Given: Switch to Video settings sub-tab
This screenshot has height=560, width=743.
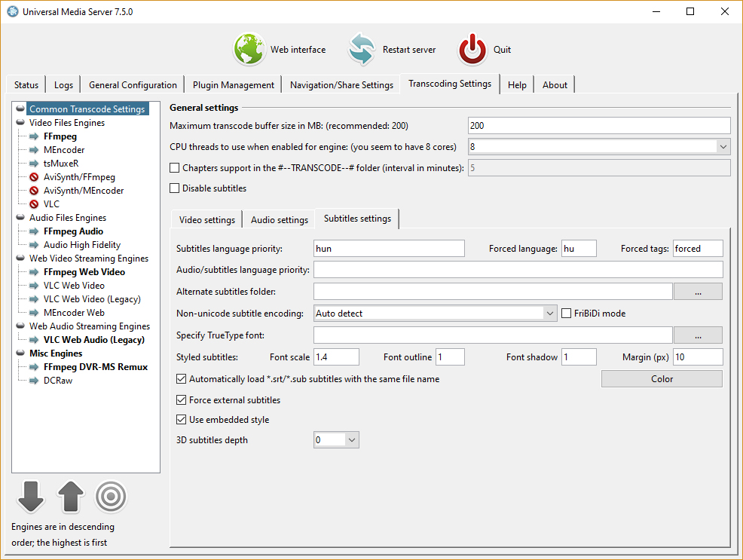Looking at the screenshot, I should 207,220.
